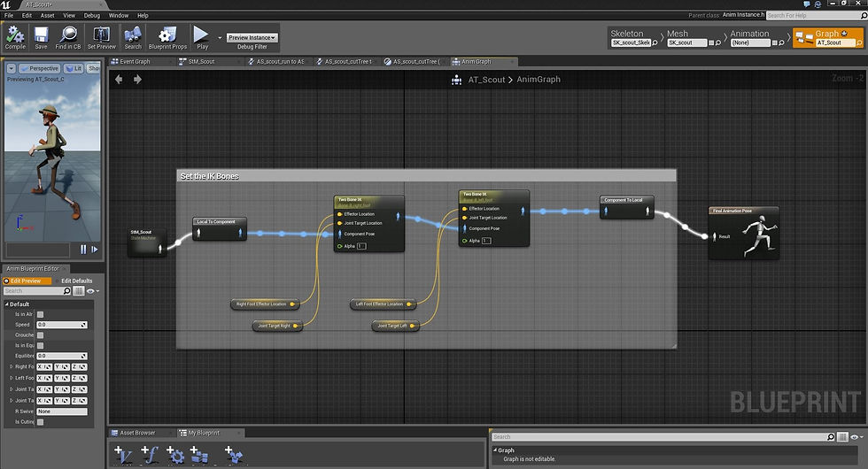
Task: Select the Edit Preview radio option
Action: pyautogui.click(x=27, y=281)
